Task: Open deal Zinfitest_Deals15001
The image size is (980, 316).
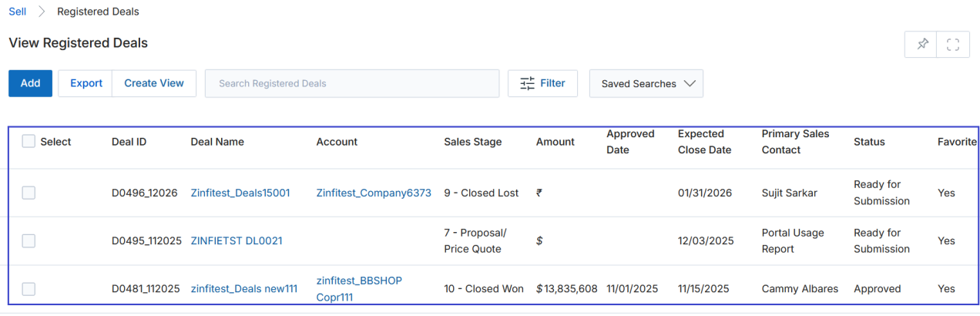Action: coord(240,193)
